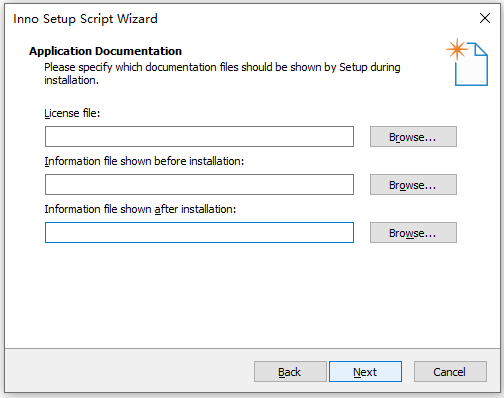Click the 'Please specify which documentation files' description
This screenshot has width=504, height=398.
(222, 73)
